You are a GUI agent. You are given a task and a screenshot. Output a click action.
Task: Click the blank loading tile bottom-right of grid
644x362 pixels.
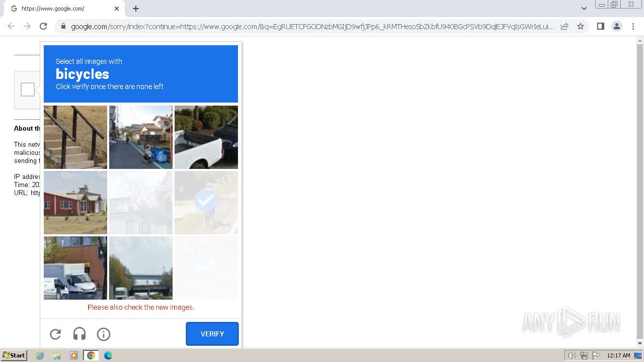(206, 268)
